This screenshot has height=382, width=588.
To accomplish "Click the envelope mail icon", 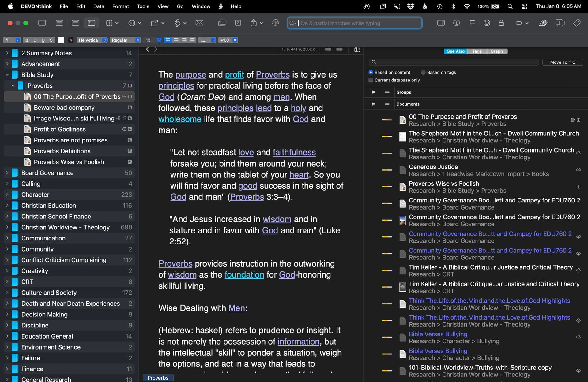I will point(199,23).
